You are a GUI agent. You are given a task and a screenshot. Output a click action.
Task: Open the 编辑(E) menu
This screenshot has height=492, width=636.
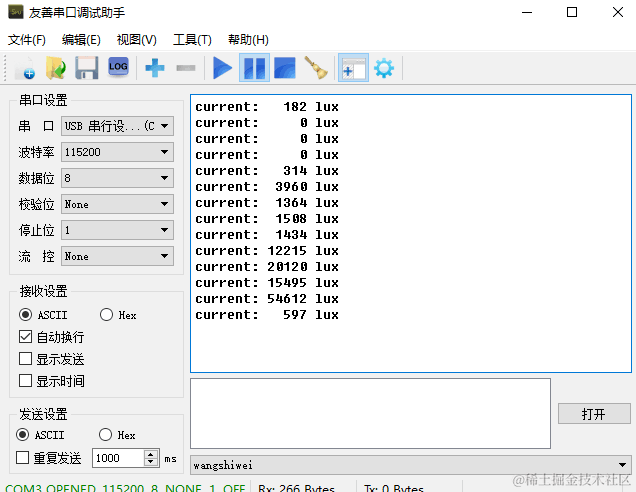tap(81, 40)
